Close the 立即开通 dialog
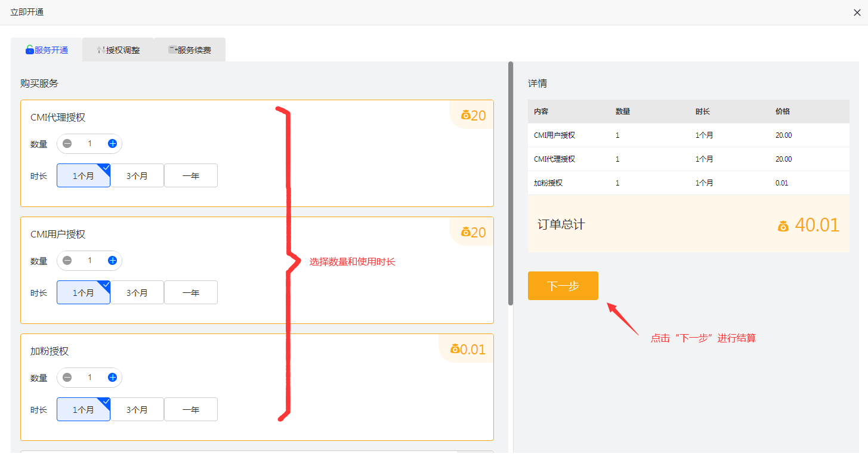The width and height of the screenshot is (868, 454). [x=857, y=13]
